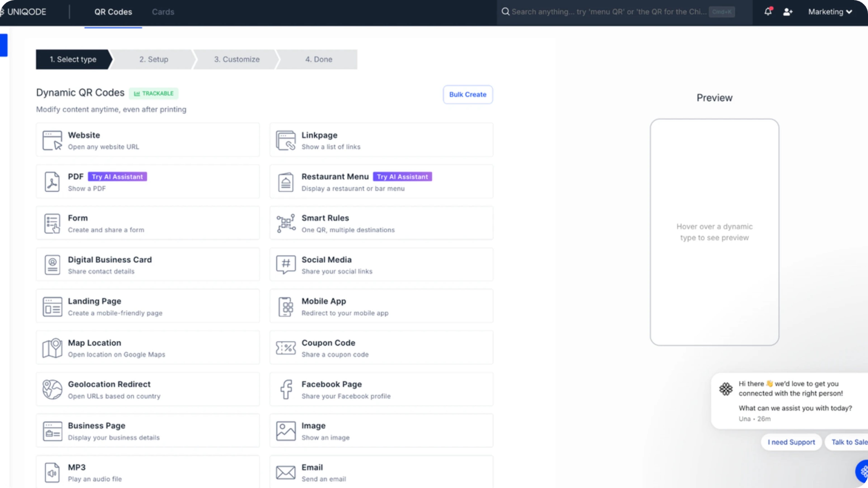
Task: Open the chat widget launcher icon
Action: [862, 472]
